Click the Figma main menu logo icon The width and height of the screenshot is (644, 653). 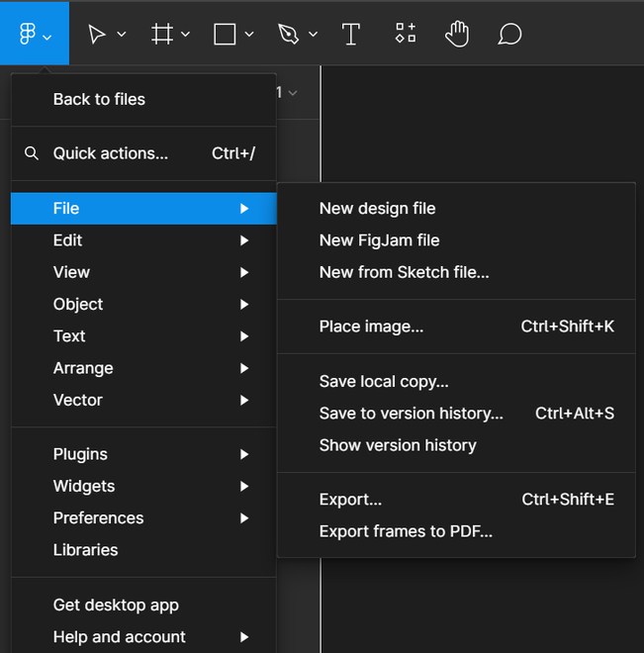point(27,35)
